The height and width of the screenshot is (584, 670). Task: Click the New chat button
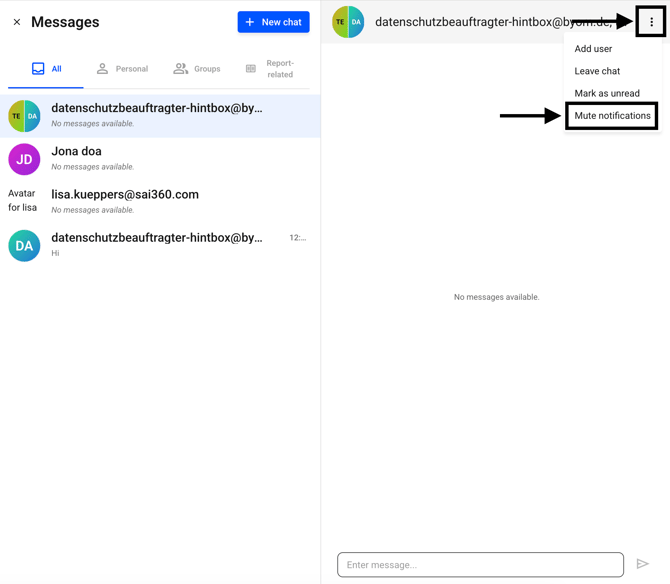pyautogui.click(x=273, y=22)
